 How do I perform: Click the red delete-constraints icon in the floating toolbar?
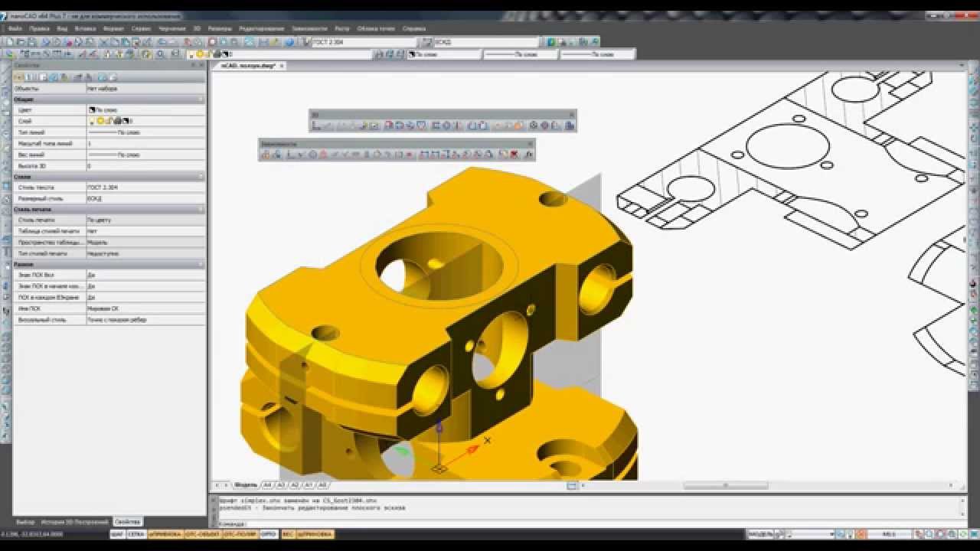[x=514, y=155]
